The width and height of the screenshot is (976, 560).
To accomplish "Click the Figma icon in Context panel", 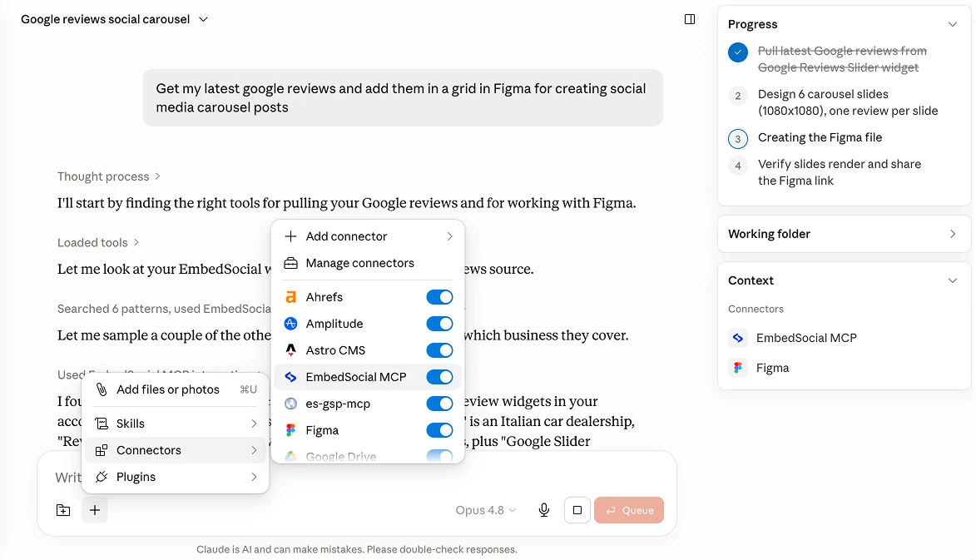I will 737,368.
